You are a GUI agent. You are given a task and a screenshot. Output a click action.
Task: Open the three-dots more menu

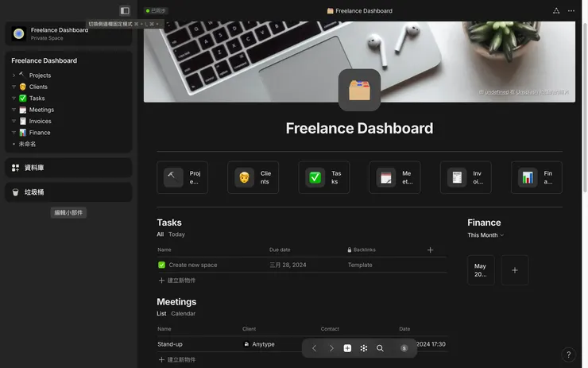571,11
